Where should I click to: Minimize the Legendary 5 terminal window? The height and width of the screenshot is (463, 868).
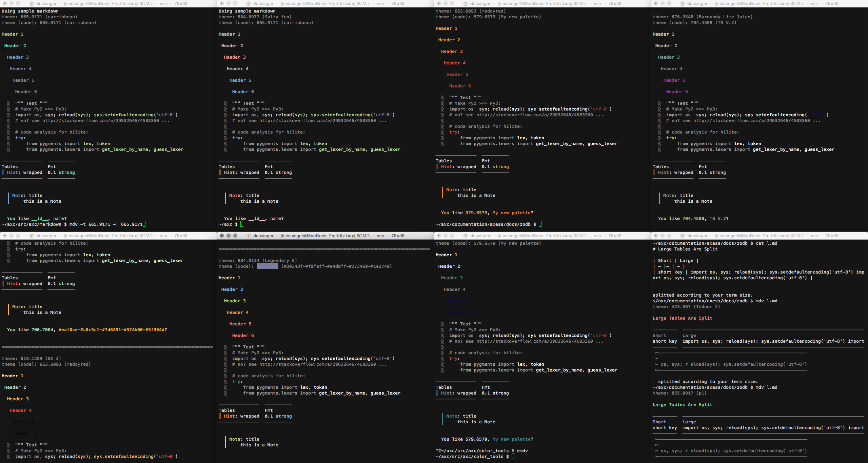tap(229, 236)
